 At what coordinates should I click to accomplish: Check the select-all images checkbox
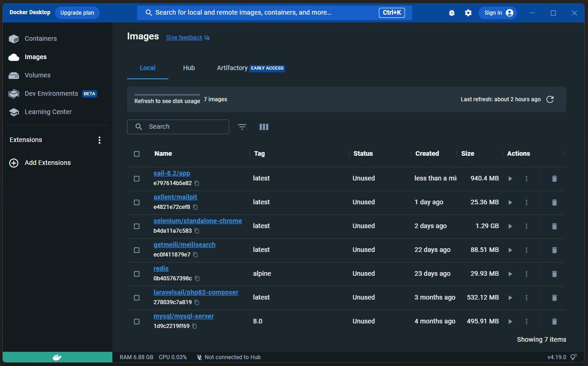[x=137, y=153]
